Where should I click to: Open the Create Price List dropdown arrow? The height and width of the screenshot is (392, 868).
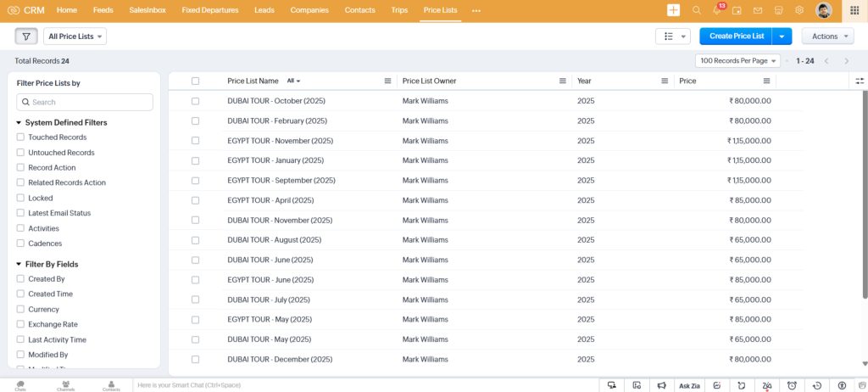click(x=782, y=36)
